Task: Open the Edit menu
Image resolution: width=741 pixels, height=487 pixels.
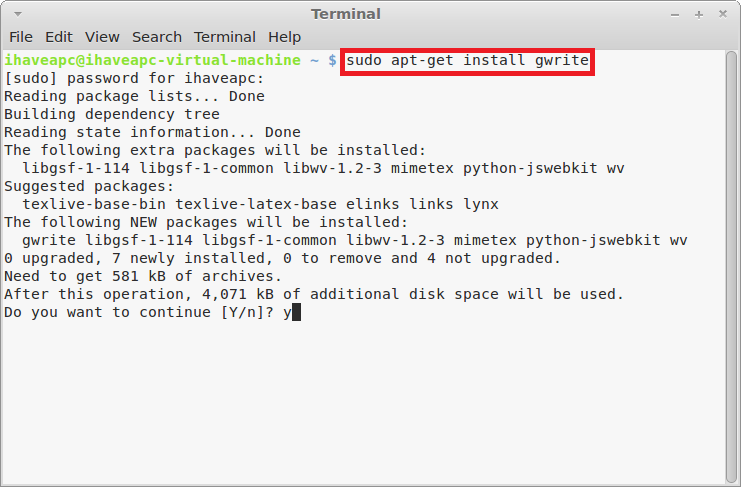Action: click(59, 37)
